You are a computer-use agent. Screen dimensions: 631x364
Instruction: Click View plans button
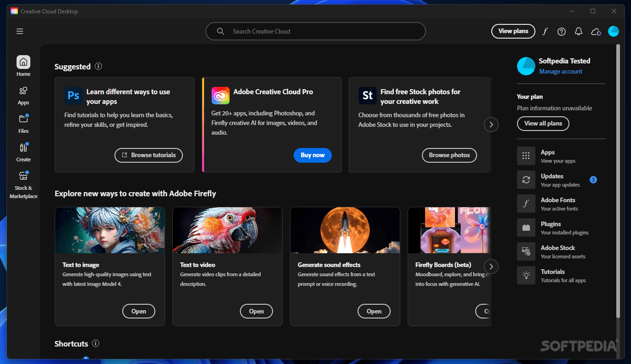pos(513,31)
